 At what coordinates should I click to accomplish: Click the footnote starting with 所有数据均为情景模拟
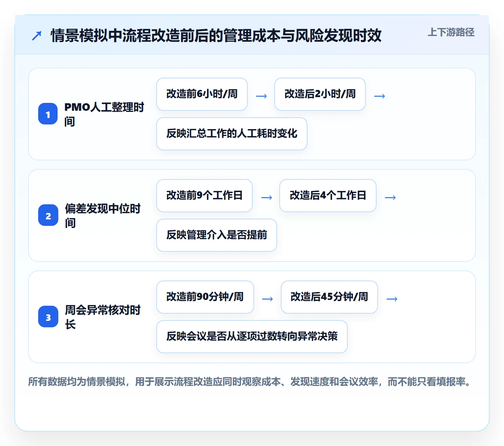point(250,382)
